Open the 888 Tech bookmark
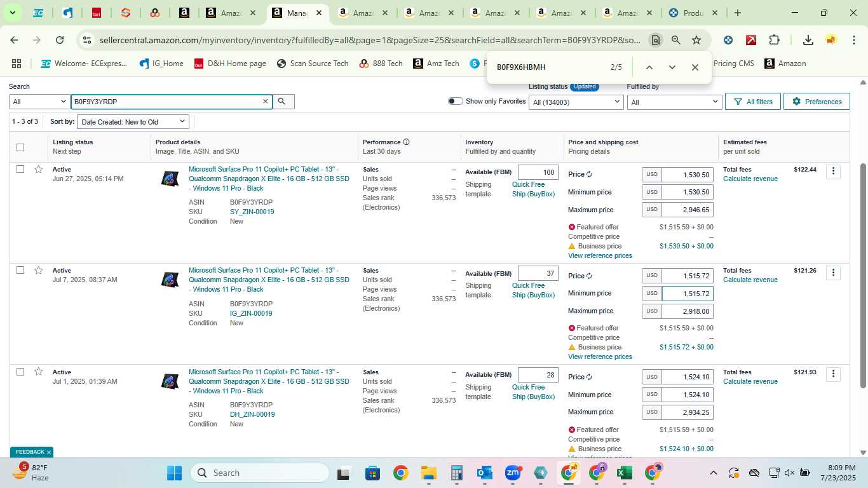 pyautogui.click(x=381, y=64)
